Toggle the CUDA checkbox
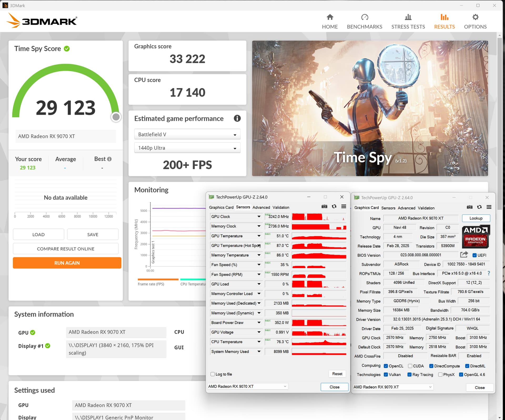 tap(410, 366)
